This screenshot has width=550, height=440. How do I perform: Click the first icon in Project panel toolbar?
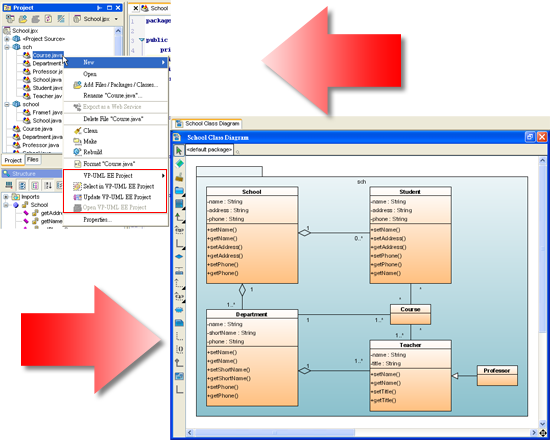10,19
